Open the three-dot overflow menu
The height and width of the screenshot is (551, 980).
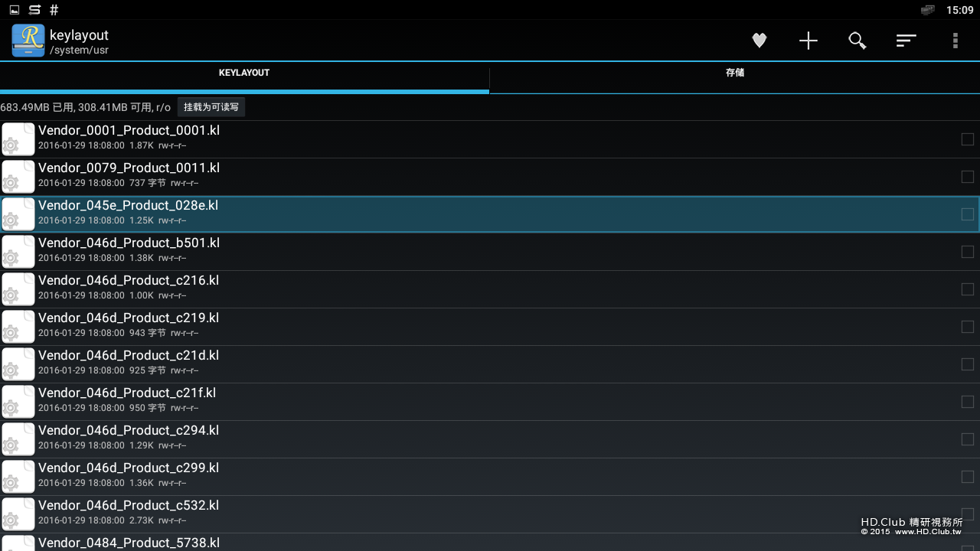pyautogui.click(x=955, y=41)
